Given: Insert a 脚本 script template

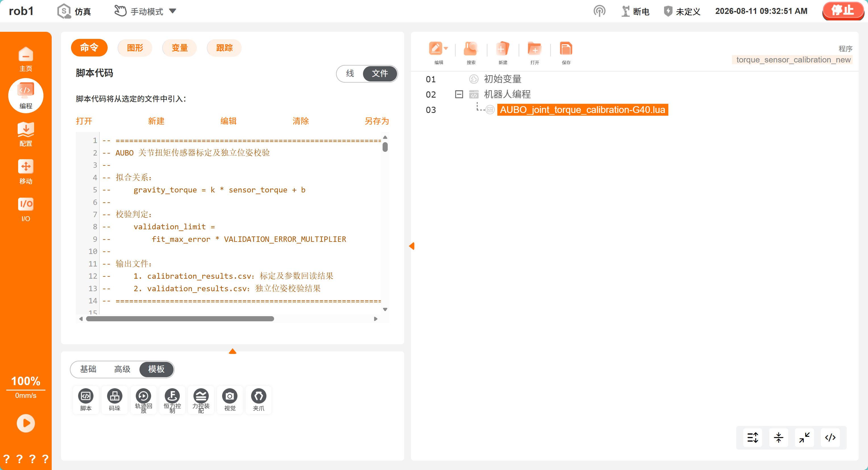Looking at the screenshot, I should pyautogui.click(x=85, y=400).
